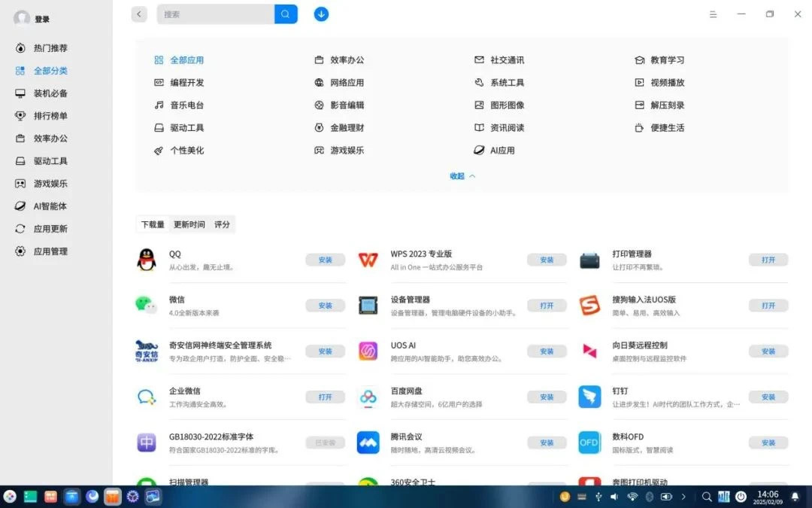The height and width of the screenshot is (508, 812).
Task: Open 打印管理器 with 打开 button
Action: (768, 260)
